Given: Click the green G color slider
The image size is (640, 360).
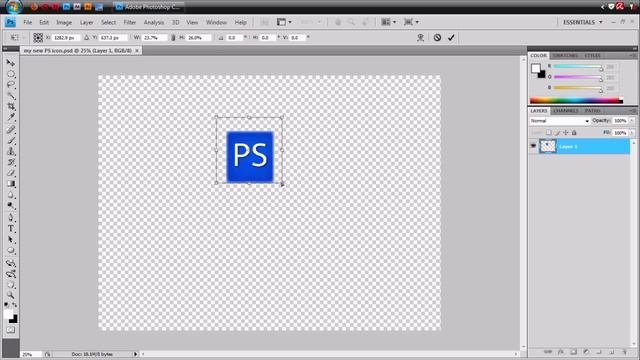Looking at the screenshot, I should (x=578, y=77).
